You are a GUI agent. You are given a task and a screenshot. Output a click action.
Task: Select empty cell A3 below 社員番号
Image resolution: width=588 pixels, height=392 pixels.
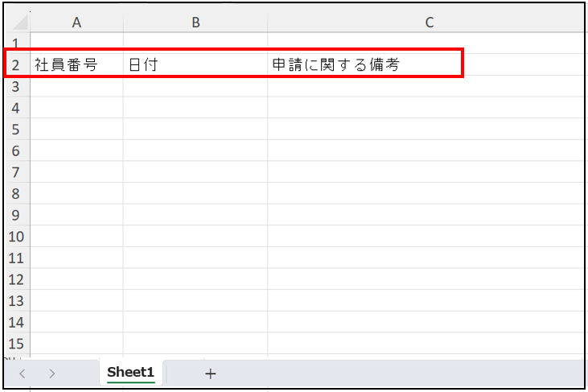pos(76,86)
